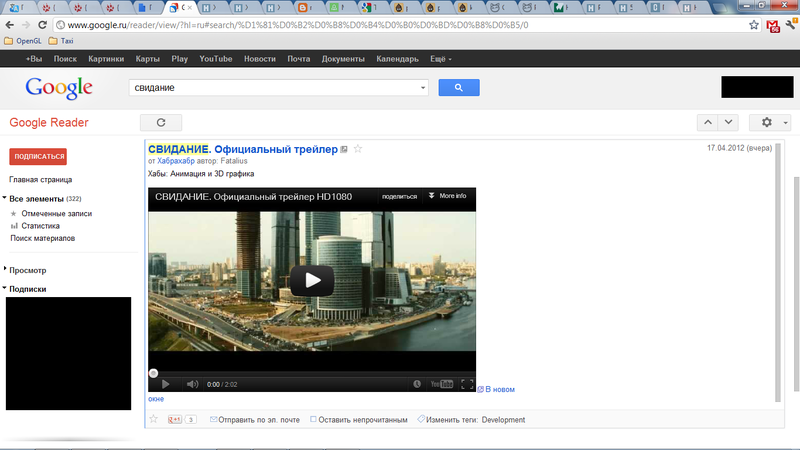Open Новости in the Google bar
This screenshot has height=450, width=800.
coord(260,59)
